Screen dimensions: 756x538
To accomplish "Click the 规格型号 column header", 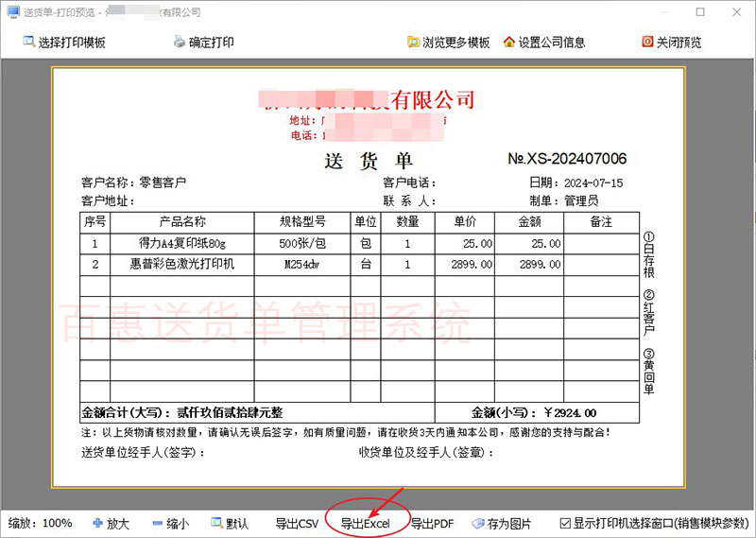I will coord(302,222).
